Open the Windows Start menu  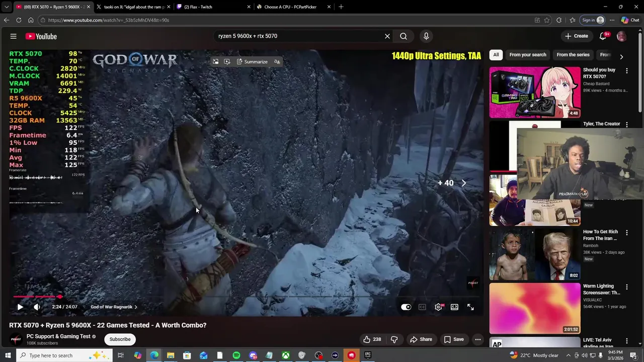(8, 355)
